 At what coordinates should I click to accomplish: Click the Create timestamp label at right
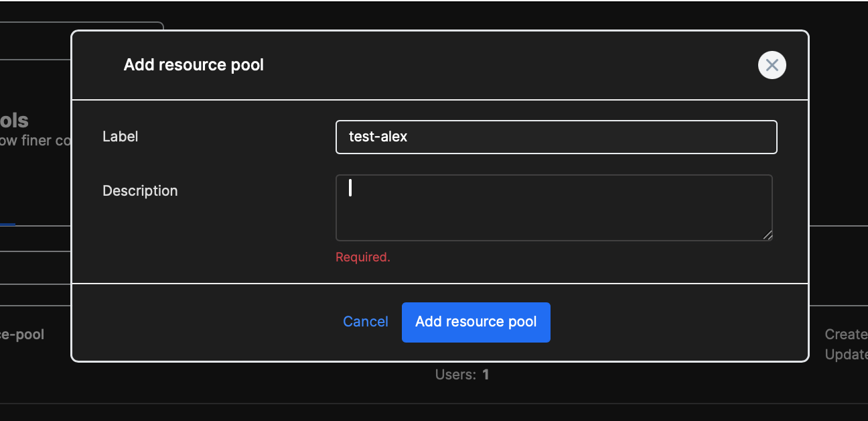(x=845, y=334)
